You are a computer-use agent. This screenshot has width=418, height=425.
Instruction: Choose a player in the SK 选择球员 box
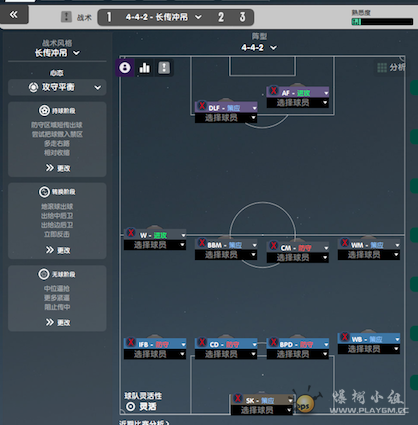click(262, 410)
